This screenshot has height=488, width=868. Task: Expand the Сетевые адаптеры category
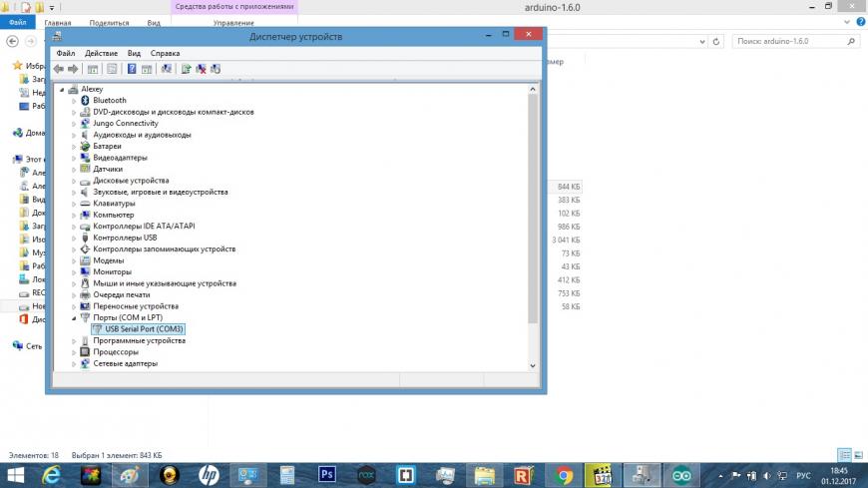tap(74, 364)
